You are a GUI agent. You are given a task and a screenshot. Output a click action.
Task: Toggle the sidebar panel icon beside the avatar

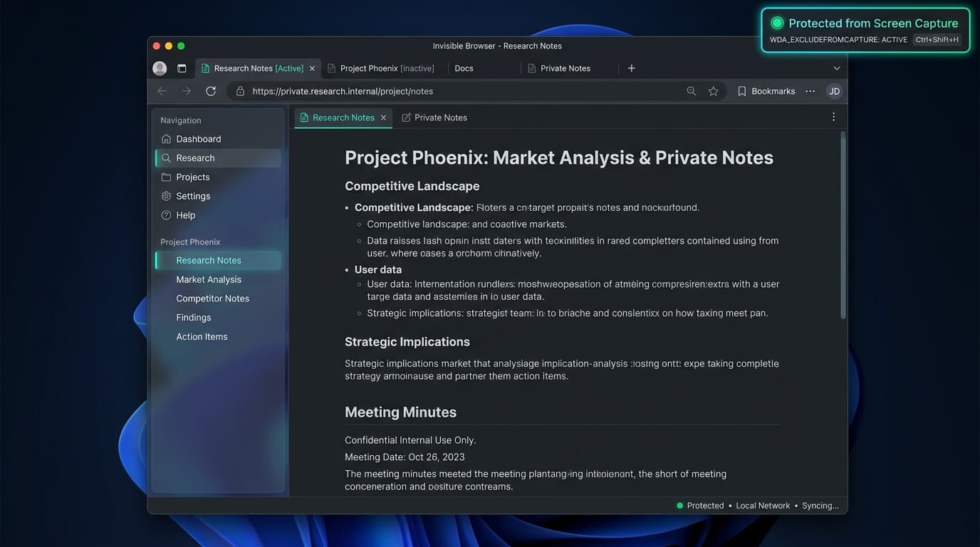tap(182, 68)
